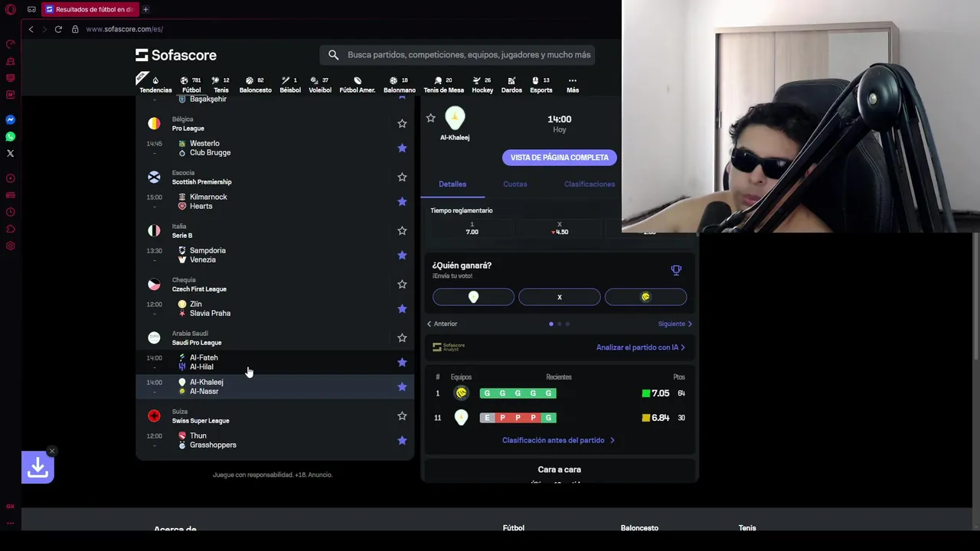Toggle favorite star for Westerlo vs Club Brugge
Screen dimensions: 980x551
tap(402, 148)
